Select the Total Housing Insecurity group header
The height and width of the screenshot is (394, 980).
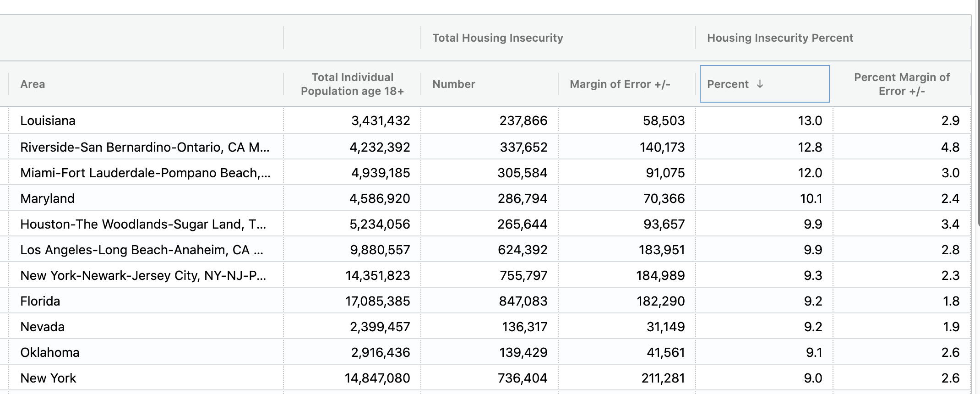(x=497, y=38)
